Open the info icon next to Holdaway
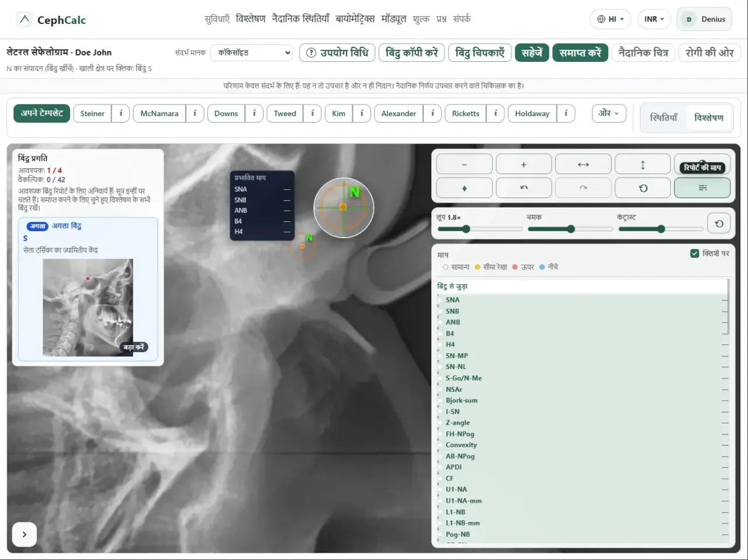Image resolution: width=748 pixels, height=560 pixels. (566, 113)
